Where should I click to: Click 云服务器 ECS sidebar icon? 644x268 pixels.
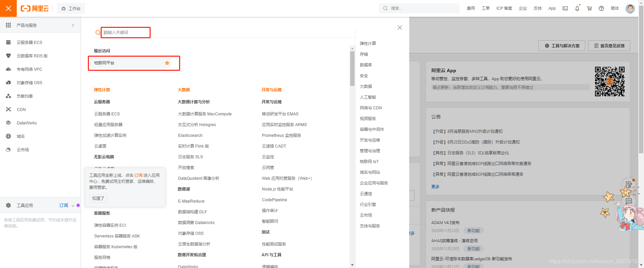point(8,42)
